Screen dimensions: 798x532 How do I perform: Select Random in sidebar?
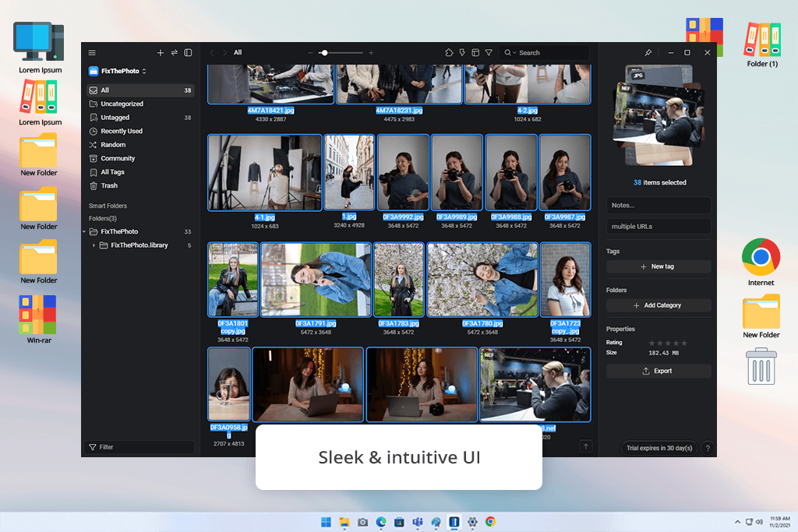click(141, 145)
